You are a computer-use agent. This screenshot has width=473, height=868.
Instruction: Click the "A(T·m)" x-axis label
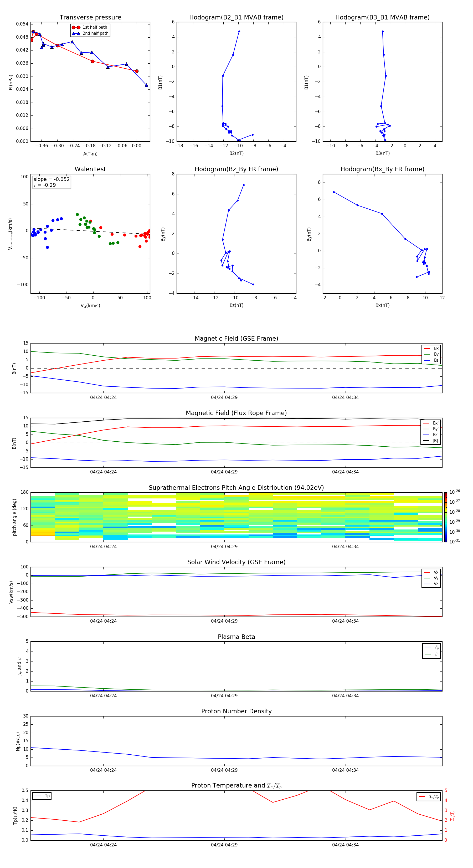pyautogui.click(x=90, y=154)
